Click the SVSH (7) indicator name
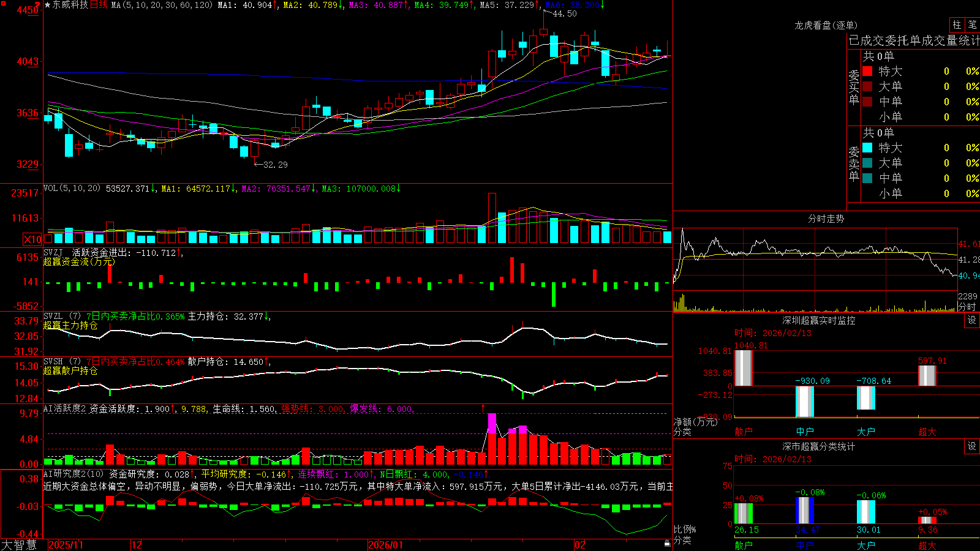This screenshot has width=980, height=551. click(62, 362)
